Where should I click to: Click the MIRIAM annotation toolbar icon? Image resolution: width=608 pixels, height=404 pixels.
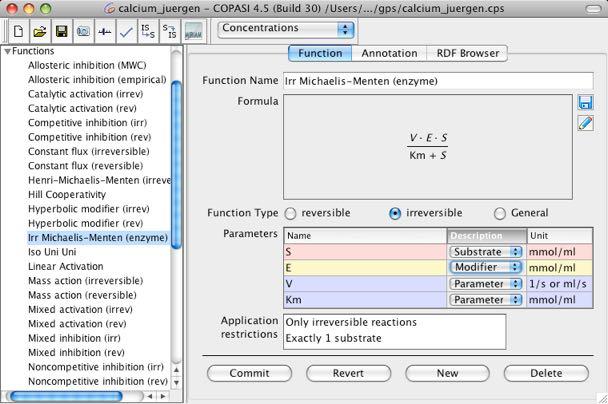[193, 31]
